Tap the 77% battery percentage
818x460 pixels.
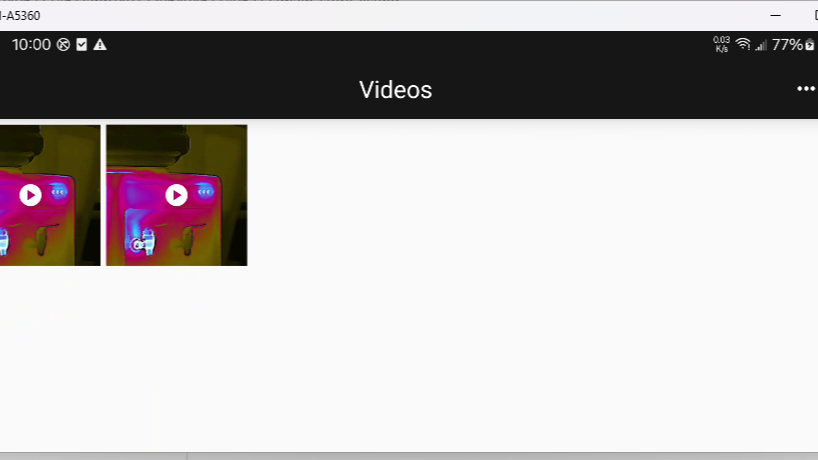(787, 45)
